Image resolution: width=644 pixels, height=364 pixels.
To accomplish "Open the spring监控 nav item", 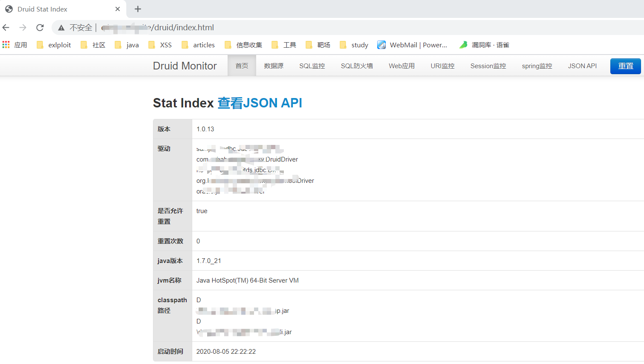I will point(537,66).
